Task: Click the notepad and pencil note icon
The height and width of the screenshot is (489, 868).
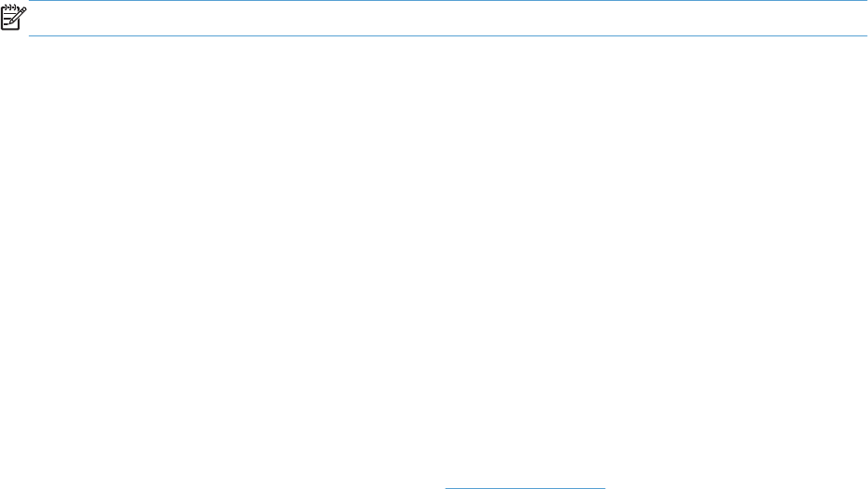Action: click(13, 17)
